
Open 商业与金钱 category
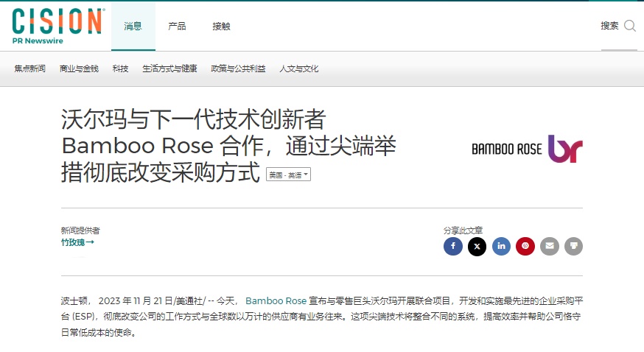79,68
